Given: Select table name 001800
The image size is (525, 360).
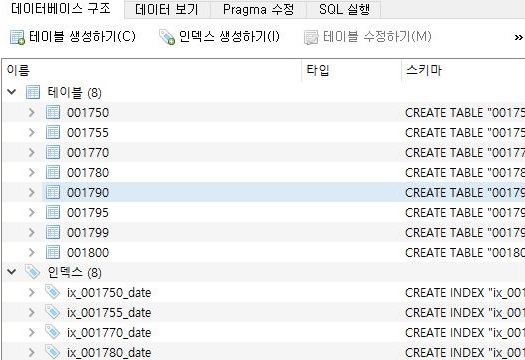Looking at the screenshot, I should [x=88, y=253].
